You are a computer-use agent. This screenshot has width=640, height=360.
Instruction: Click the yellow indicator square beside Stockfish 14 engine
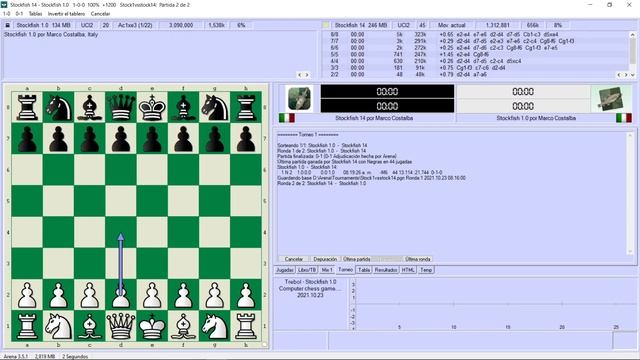[x=325, y=25]
